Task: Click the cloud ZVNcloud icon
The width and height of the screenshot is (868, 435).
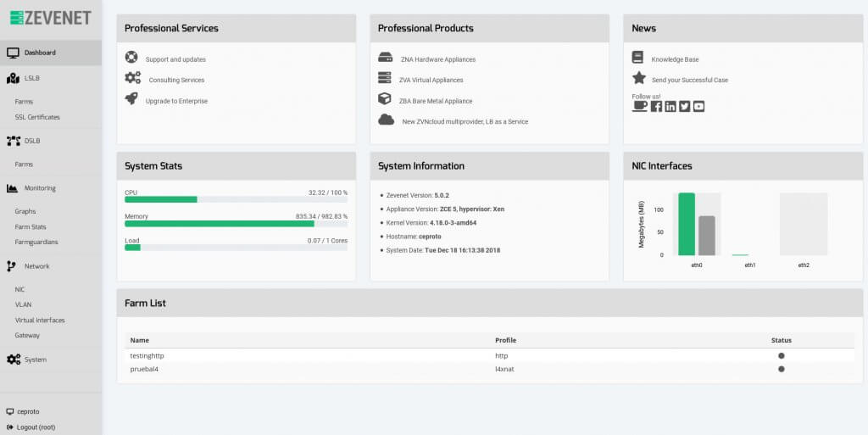Action: pos(386,120)
